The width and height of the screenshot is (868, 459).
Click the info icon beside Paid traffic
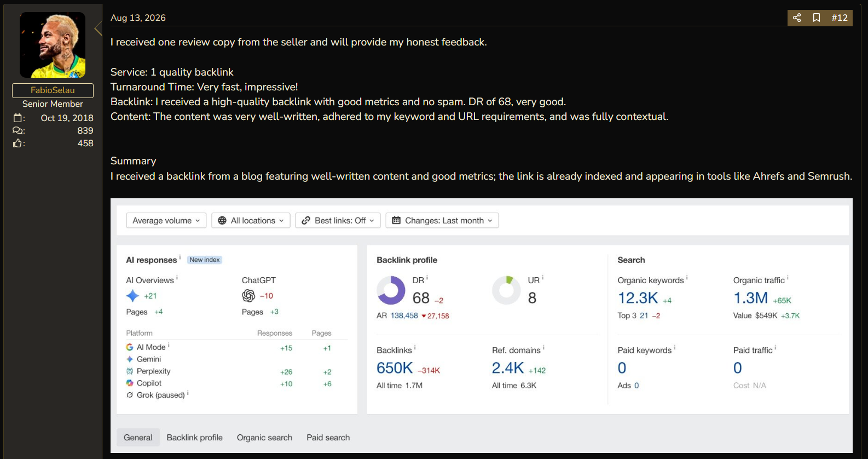tap(776, 348)
